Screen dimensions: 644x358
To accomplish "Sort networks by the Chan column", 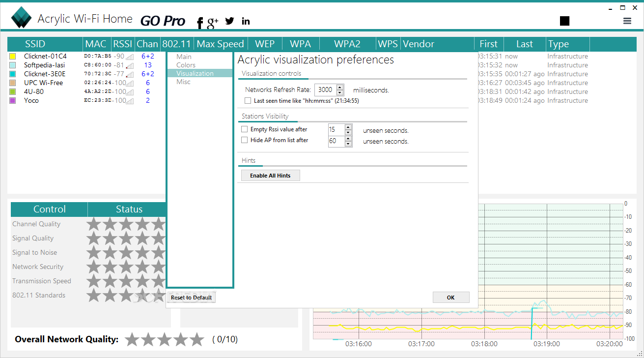I will tap(147, 44).
